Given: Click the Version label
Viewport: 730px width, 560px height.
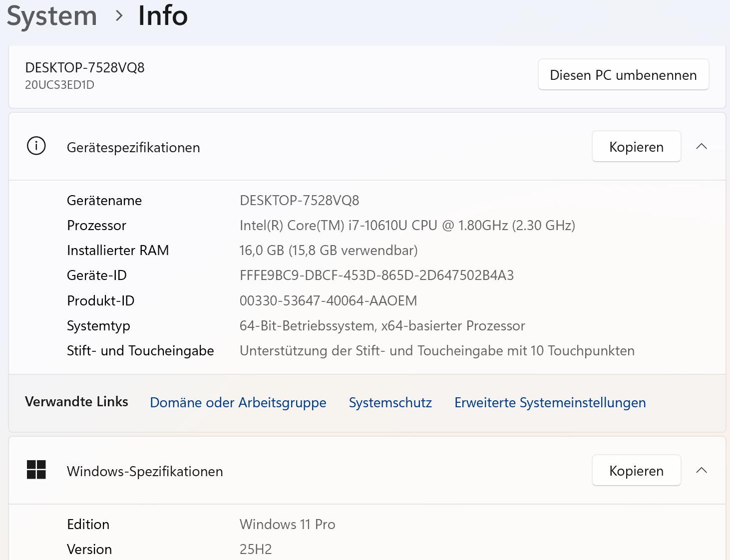Looking at the screenshot, I should pyautogui.click(x=89, y=550).
